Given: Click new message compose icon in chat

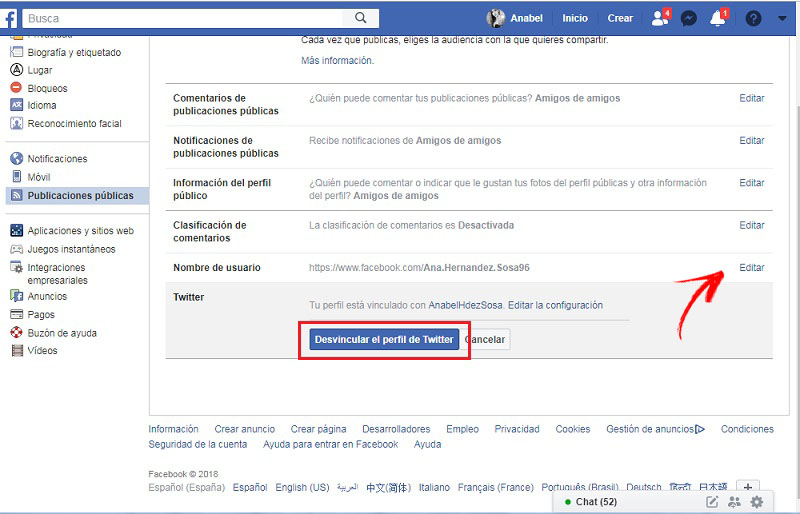Looking at the screenshot, I should click(711, 502).
